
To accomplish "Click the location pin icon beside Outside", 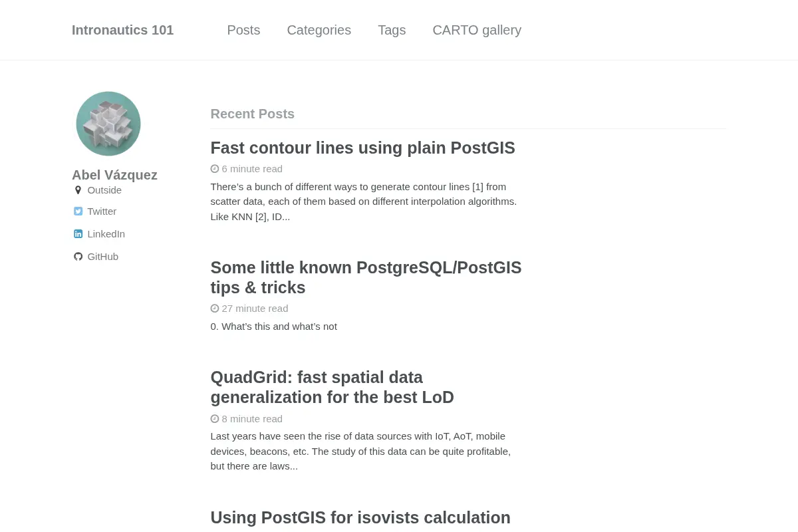I will (78, 190).
